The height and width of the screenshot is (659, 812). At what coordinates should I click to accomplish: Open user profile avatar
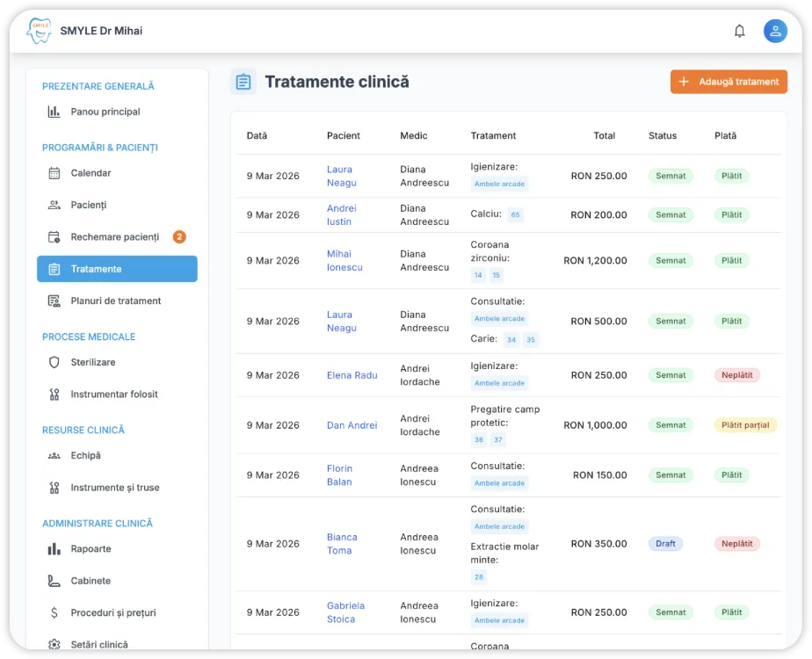coord(775,31)
